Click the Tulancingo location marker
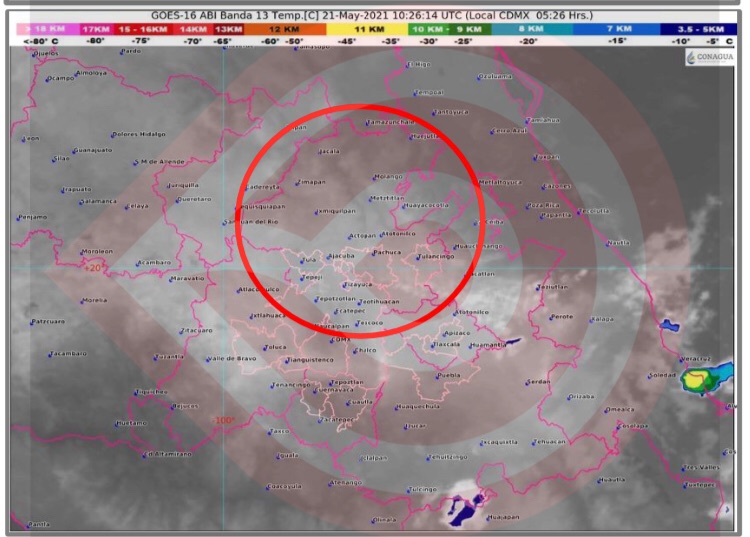 tap(417, 257)
